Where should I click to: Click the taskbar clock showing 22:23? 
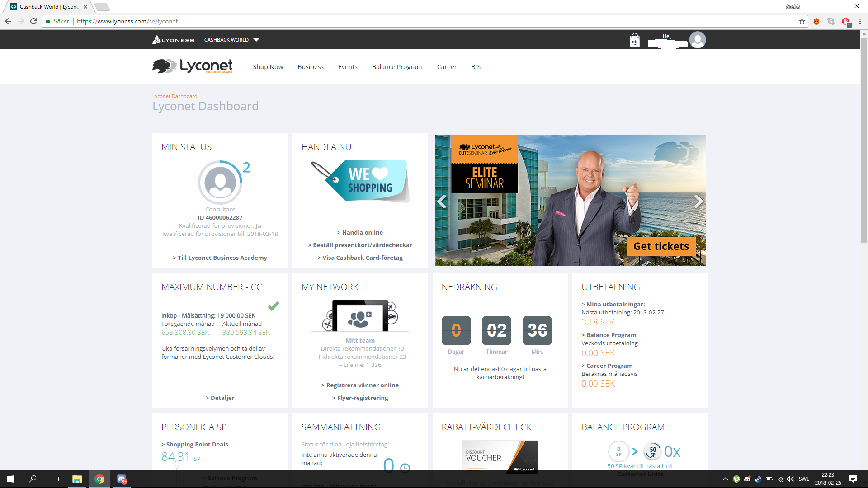point(828,479)
